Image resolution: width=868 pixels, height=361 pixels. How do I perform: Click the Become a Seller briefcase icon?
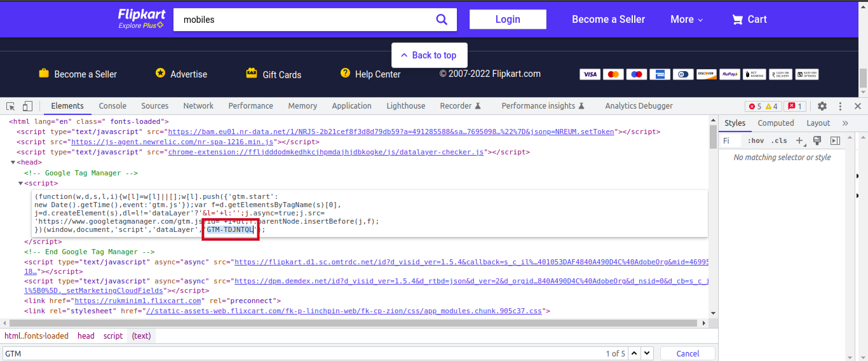[44, 73]
